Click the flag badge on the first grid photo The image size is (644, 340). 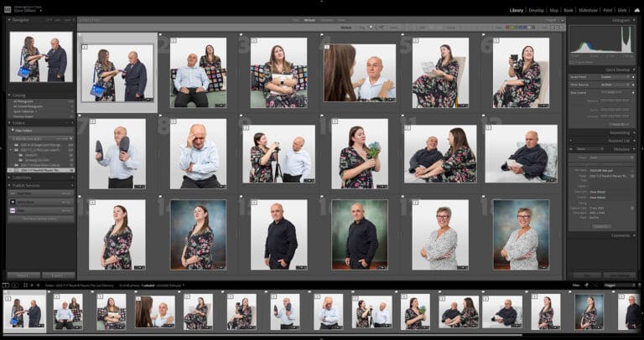coord(85,48)
